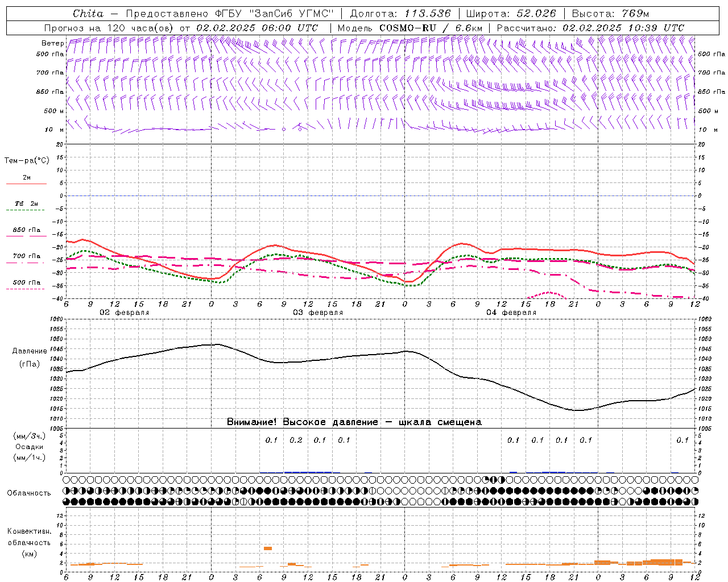Click the "Td 2м" dew point legend entry

tap(26, 203)
